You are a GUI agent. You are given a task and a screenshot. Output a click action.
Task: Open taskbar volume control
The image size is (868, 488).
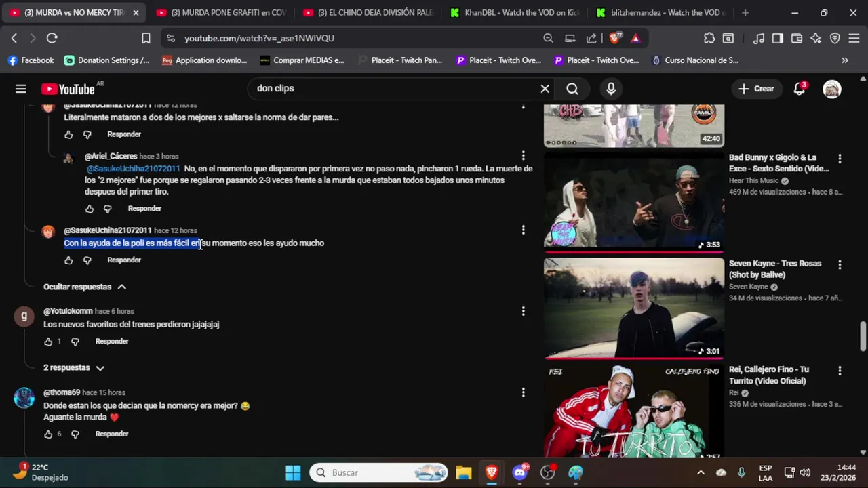click(x=805, y=473)
